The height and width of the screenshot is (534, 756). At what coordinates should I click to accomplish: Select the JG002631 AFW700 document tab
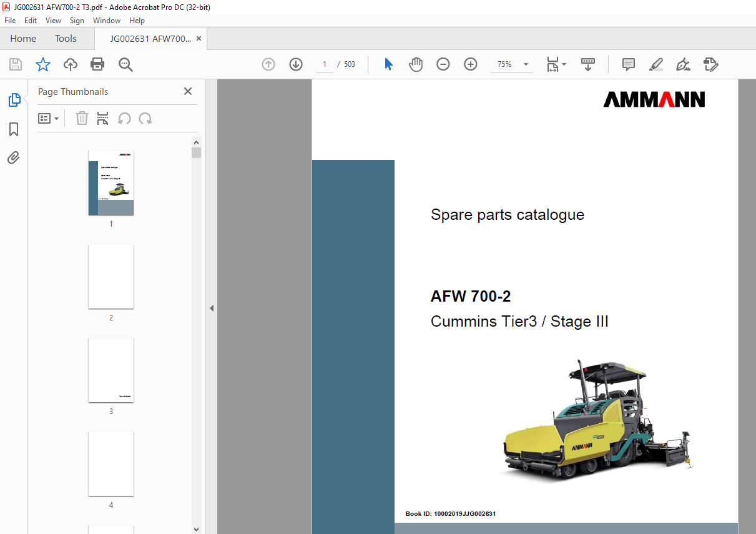pyautogui.click(x=150, y=39)
